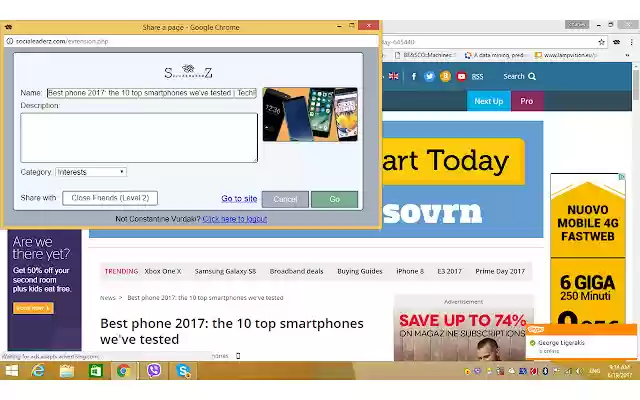The image size is (640, 400).
Task: Switch to Google Chrome in the taskbar
Action: tap(123, 371)
